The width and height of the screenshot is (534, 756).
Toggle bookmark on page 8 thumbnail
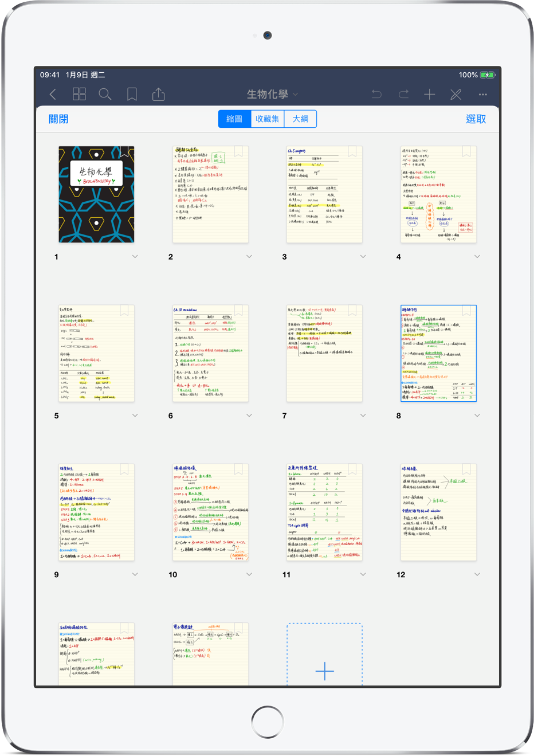466,311
